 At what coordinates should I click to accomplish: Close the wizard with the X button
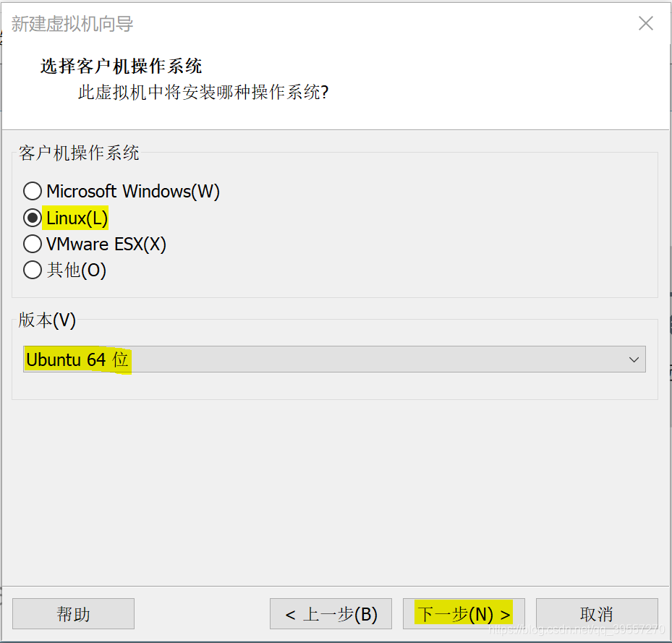[645, 23]
